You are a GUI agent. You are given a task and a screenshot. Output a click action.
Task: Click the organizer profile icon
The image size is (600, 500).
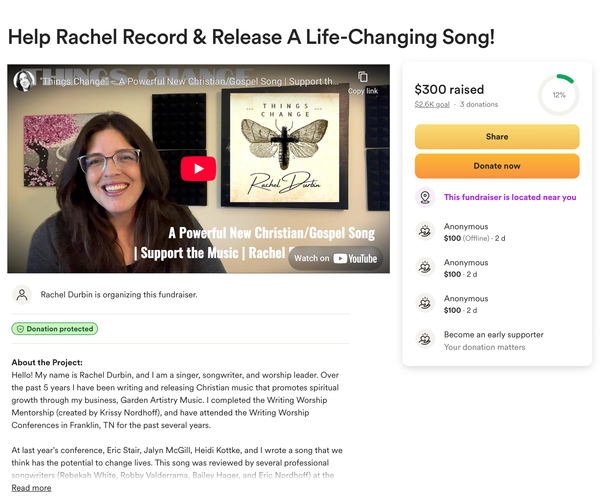22,295
